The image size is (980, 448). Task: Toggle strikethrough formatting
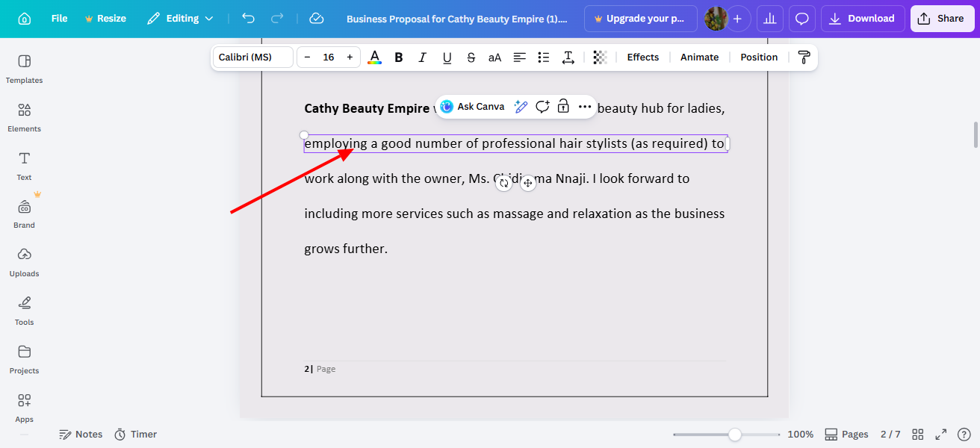(x=471, y=57)
